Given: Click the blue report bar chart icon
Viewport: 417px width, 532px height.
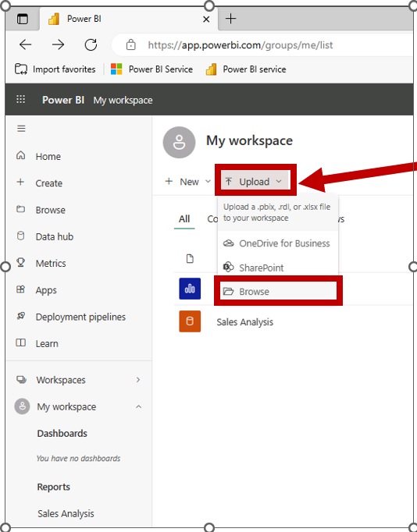Looking at the screenshot, I should 190,289.
